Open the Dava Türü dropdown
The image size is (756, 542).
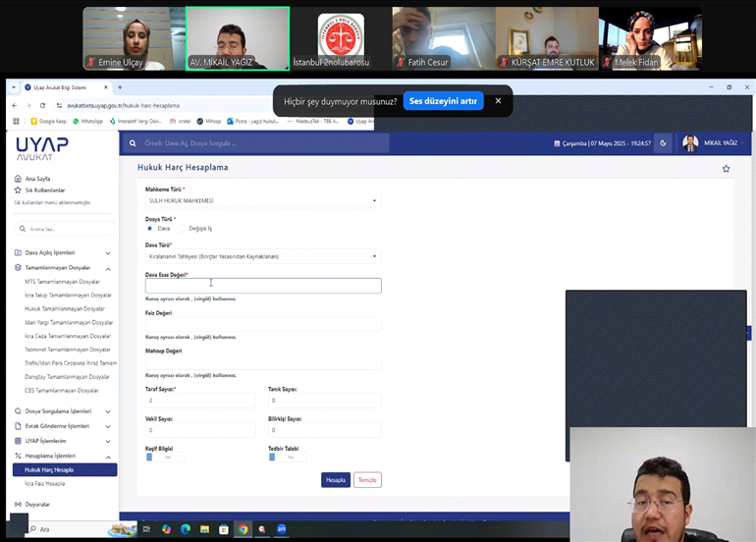pos(262,256)
